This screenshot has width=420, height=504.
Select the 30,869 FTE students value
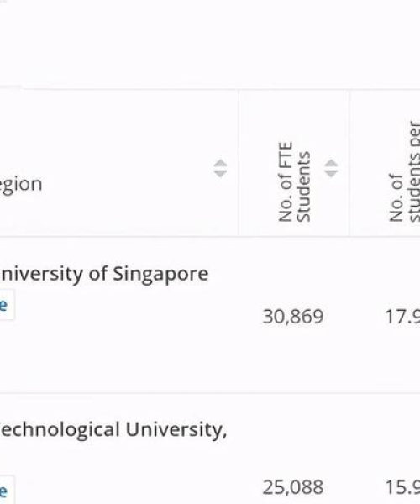293,317
